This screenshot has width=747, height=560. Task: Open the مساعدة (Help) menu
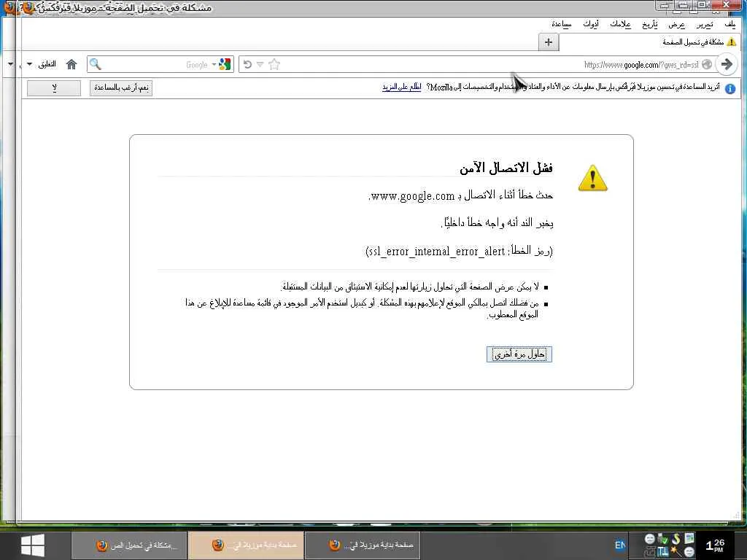pos(562,24)
